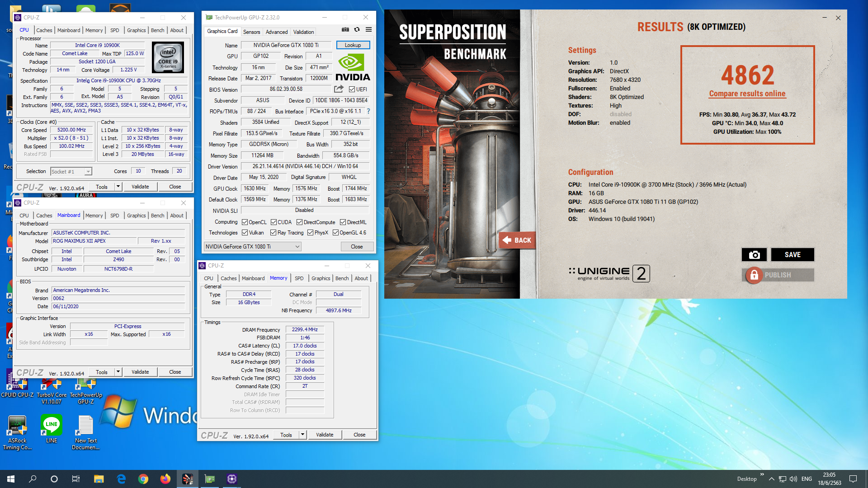Expand the Desktop toolbar chevron on taskbar
The width and height of the screenshot is (868, 488).
pos(762,474)
